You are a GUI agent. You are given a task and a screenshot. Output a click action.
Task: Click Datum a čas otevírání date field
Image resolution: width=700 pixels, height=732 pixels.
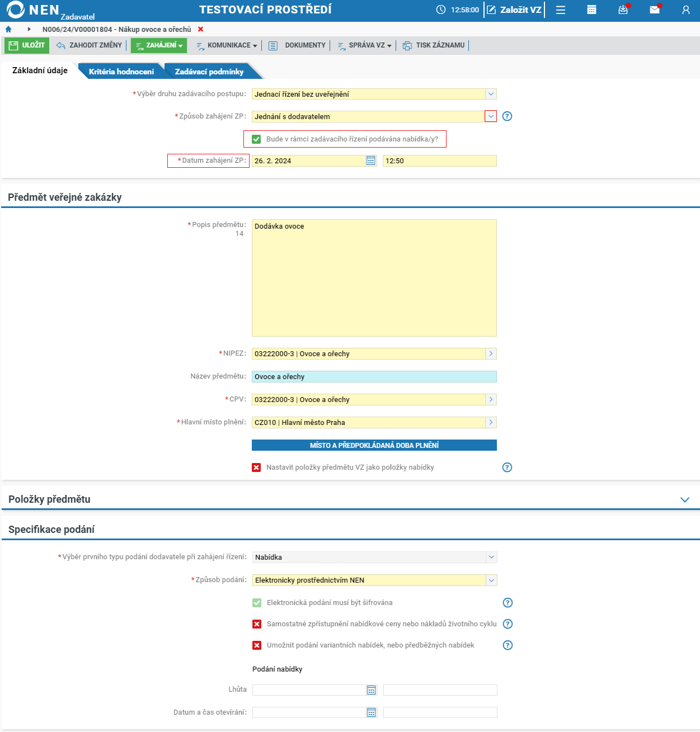tap(309, 712)
